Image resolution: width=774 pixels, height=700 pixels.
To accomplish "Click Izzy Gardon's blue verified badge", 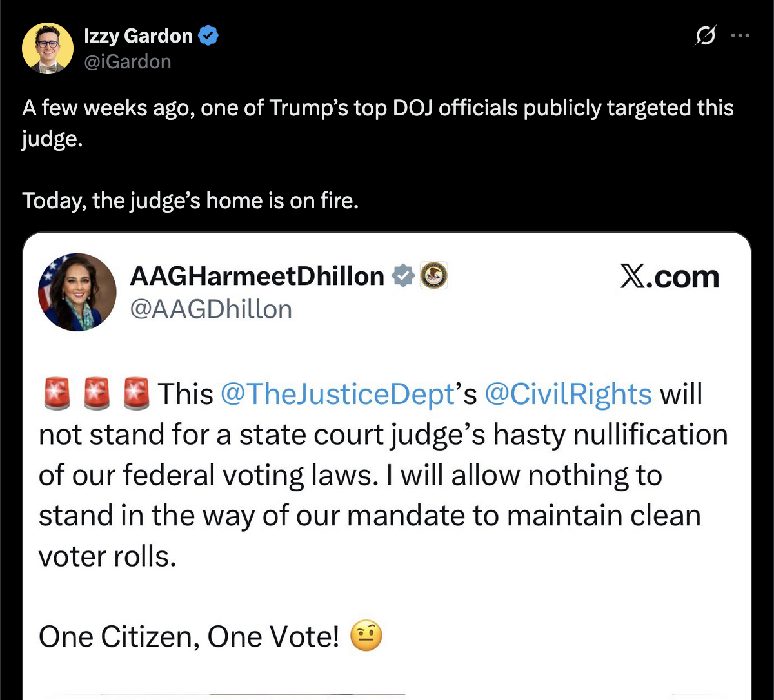I will 208,36.
